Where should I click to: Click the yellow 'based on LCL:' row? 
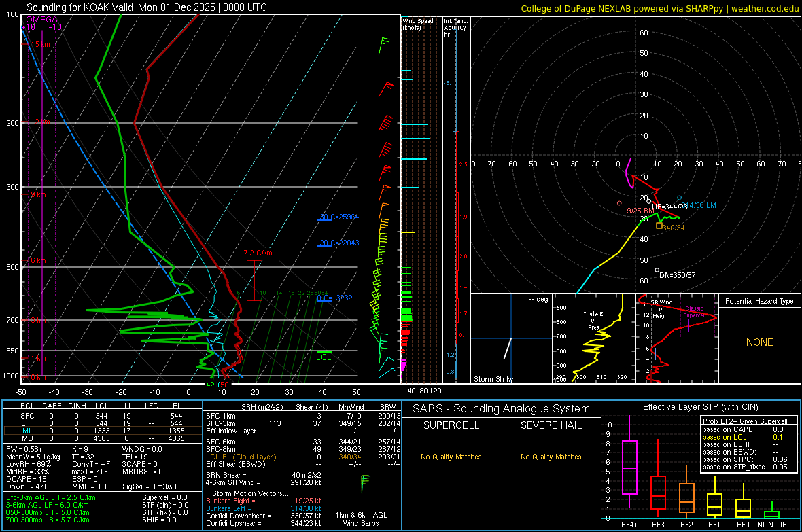(x=743, y=438)
